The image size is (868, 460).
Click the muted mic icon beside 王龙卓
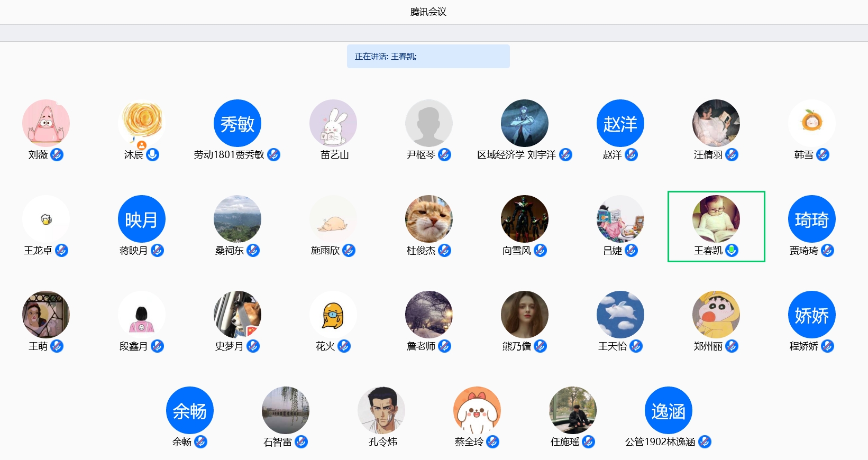[x=61, y=251]
